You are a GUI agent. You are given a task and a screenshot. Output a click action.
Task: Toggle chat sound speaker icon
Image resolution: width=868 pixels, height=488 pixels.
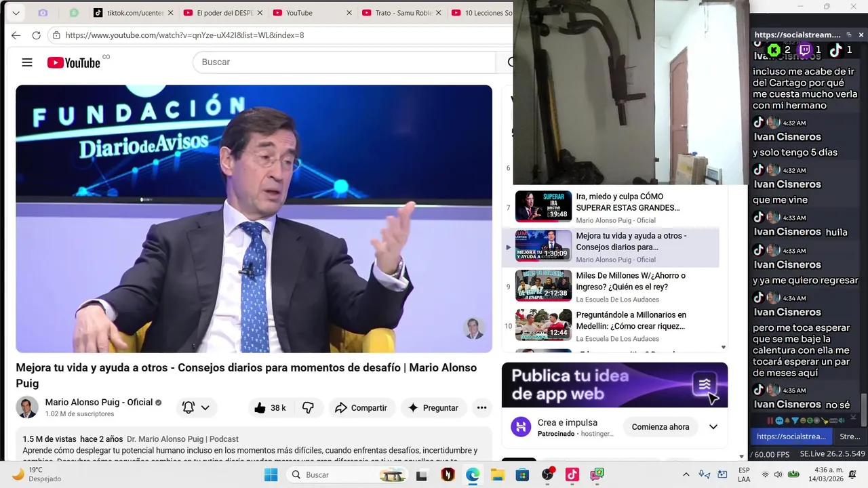842,421
